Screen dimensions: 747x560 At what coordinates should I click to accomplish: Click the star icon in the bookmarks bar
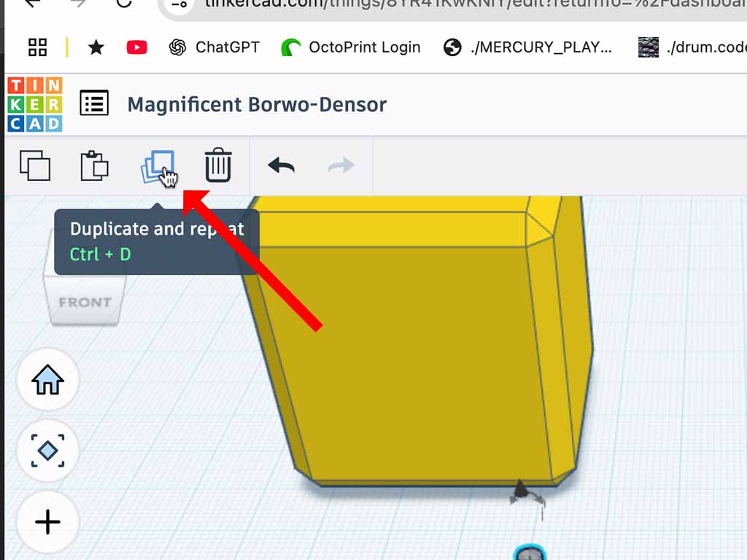coord(96,47)
